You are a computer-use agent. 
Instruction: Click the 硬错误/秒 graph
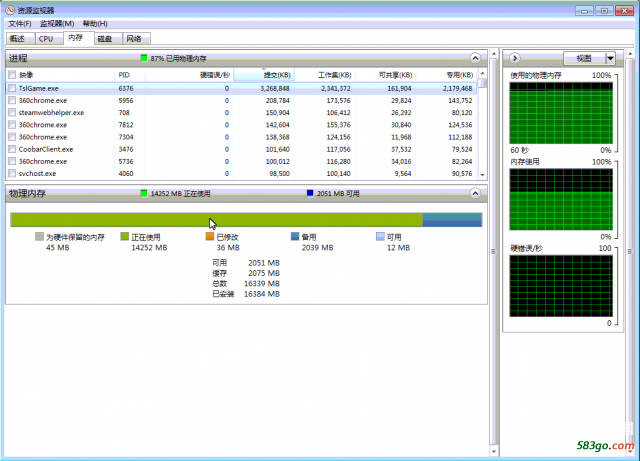(561, 286)
